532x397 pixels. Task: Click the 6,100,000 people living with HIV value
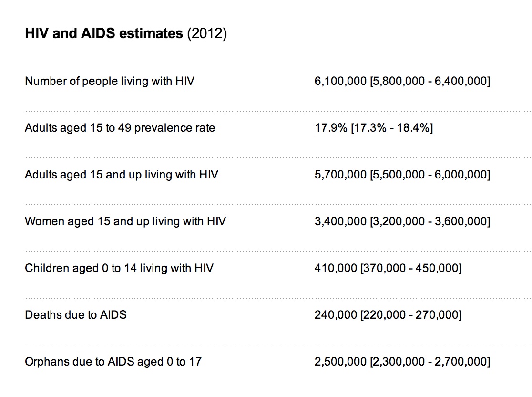pyautogui.click(x=340, y=81)
